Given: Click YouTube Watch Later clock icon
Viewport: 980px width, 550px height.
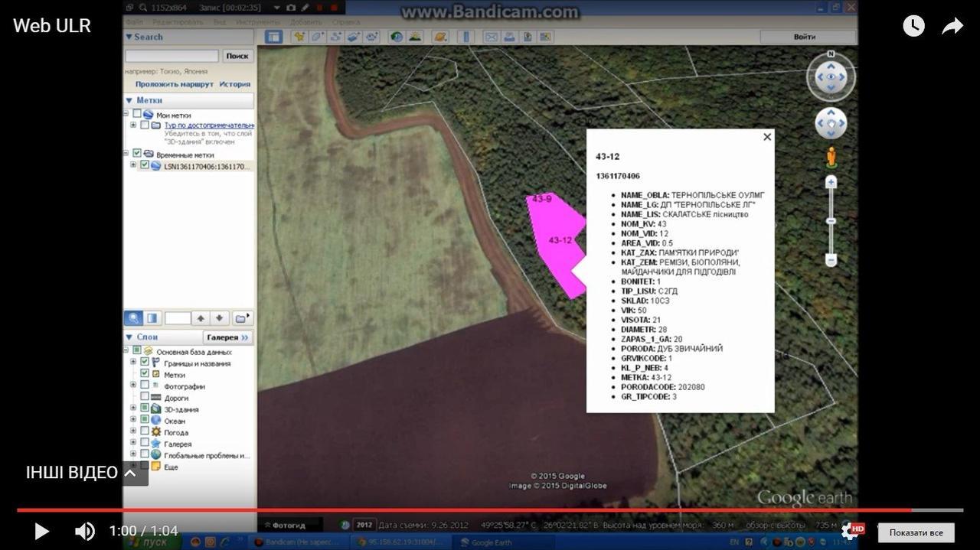Looking at the screenshot, I should (913, 26).
